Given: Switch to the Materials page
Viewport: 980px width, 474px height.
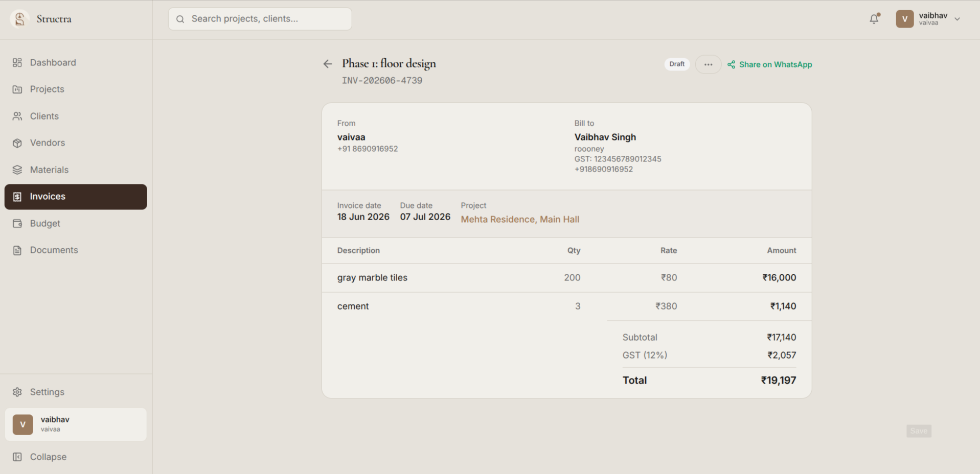Looking at the screenshot, I should (76, 170).
